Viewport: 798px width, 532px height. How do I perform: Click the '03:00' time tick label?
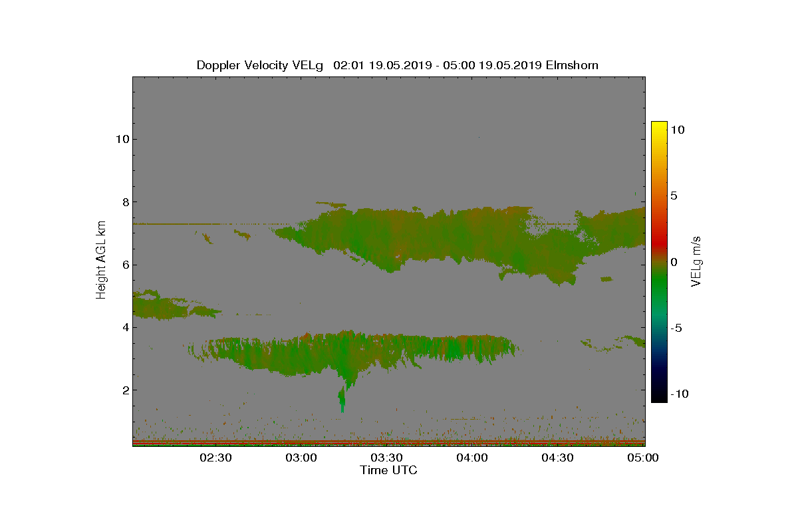tap(301, 458)
